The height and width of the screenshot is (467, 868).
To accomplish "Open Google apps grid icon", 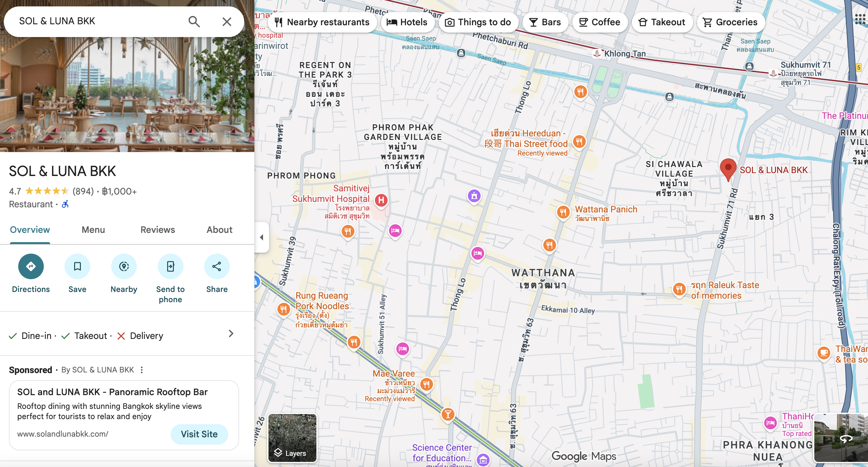I will (x=860, y=19).
